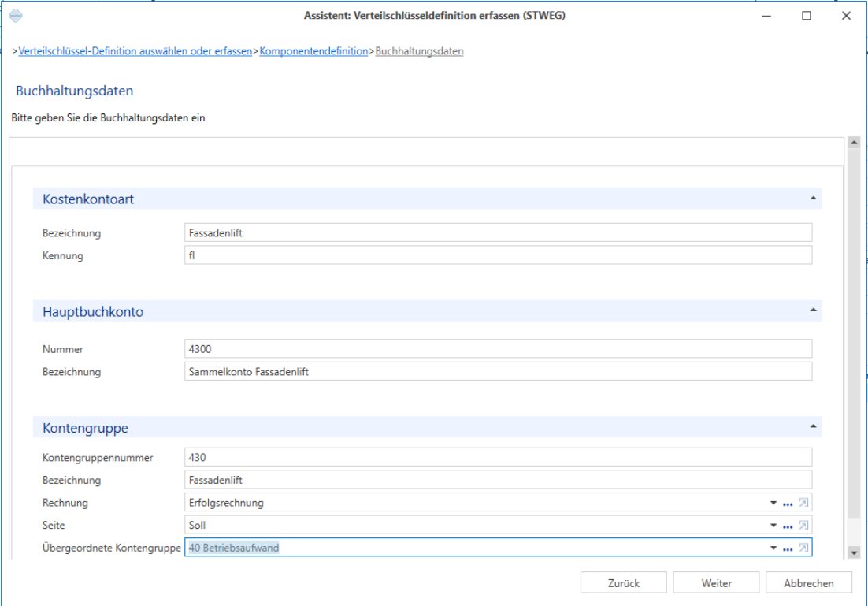Collapse the Kontengruppe section

pyautogui.click(x=813, y=426)
